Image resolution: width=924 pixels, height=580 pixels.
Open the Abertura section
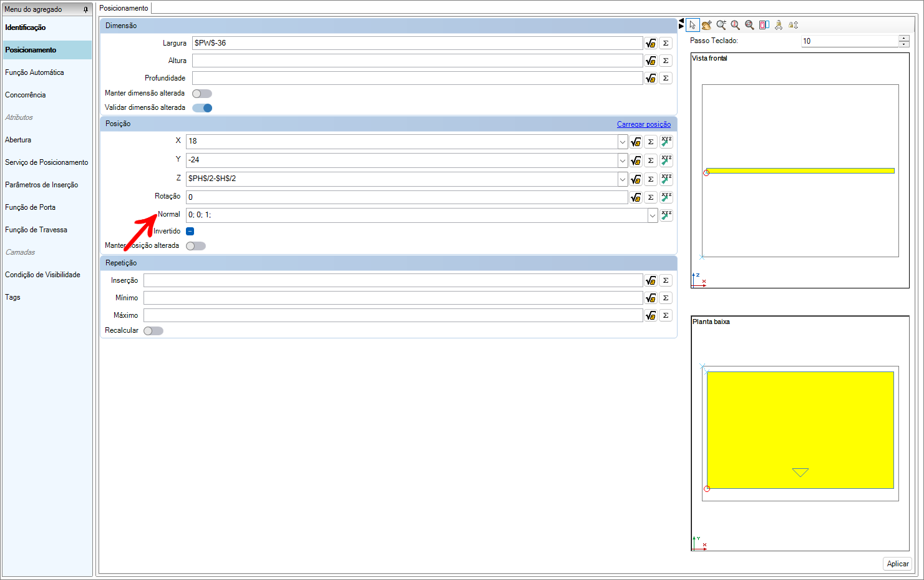[18, 140]
